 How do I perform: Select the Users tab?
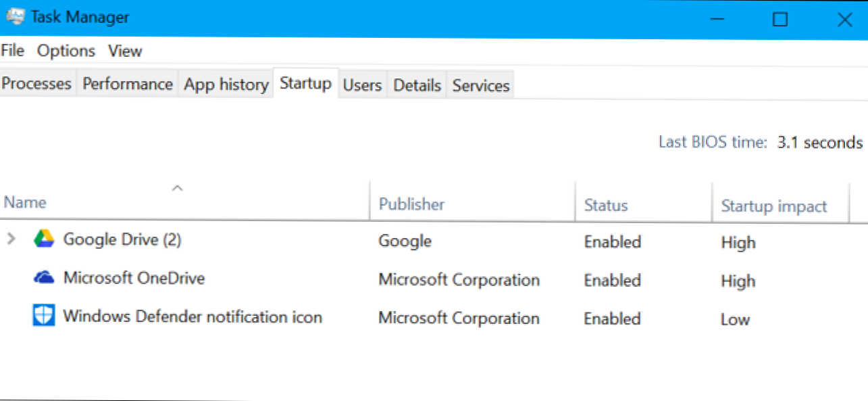click(x=362, y=85)
